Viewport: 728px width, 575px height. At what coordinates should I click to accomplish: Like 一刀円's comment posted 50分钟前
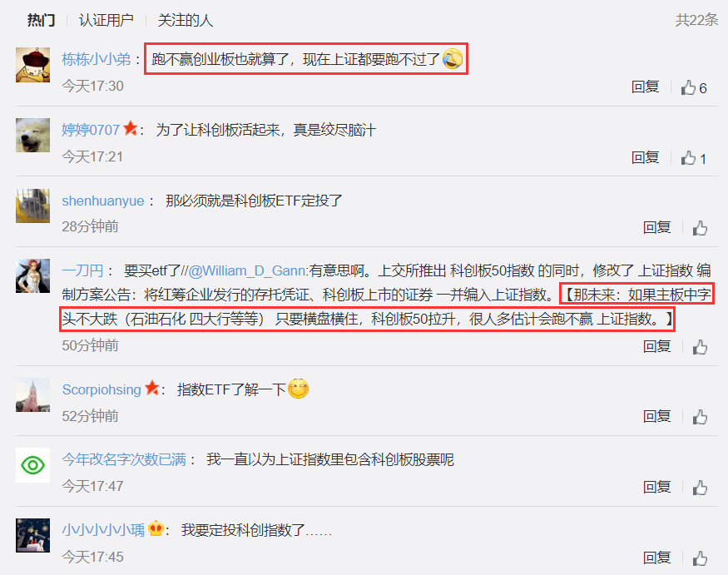[701, 347]
